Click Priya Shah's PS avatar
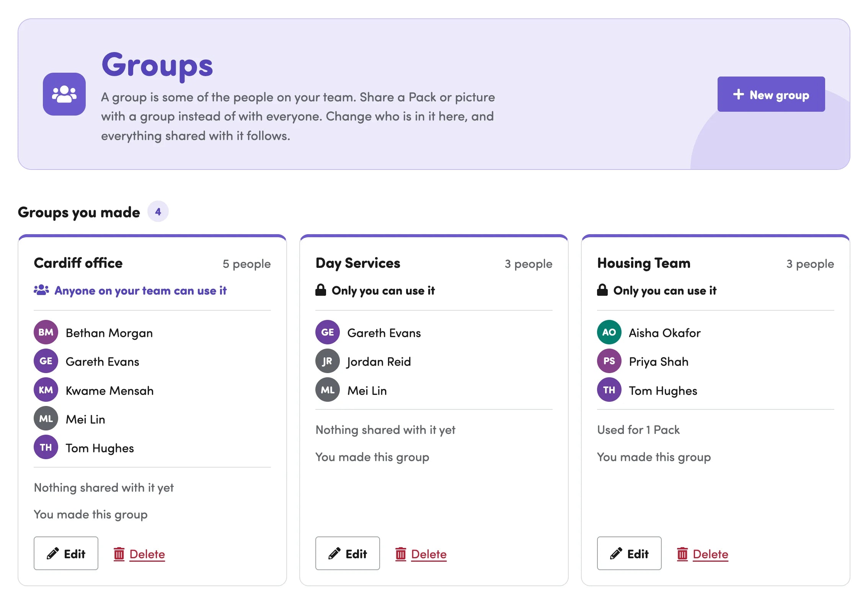The height and width of the screenshot is (595, 868). coord(609,361)
